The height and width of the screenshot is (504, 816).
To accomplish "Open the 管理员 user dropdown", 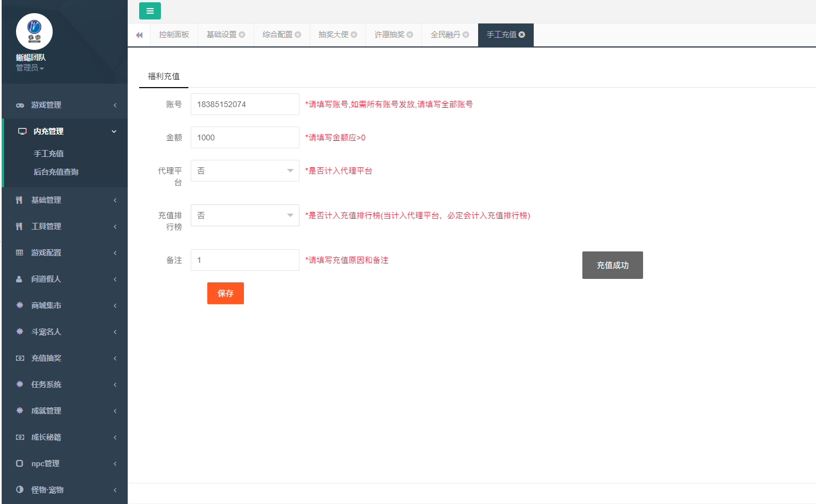I will click(x=30, y=68).
